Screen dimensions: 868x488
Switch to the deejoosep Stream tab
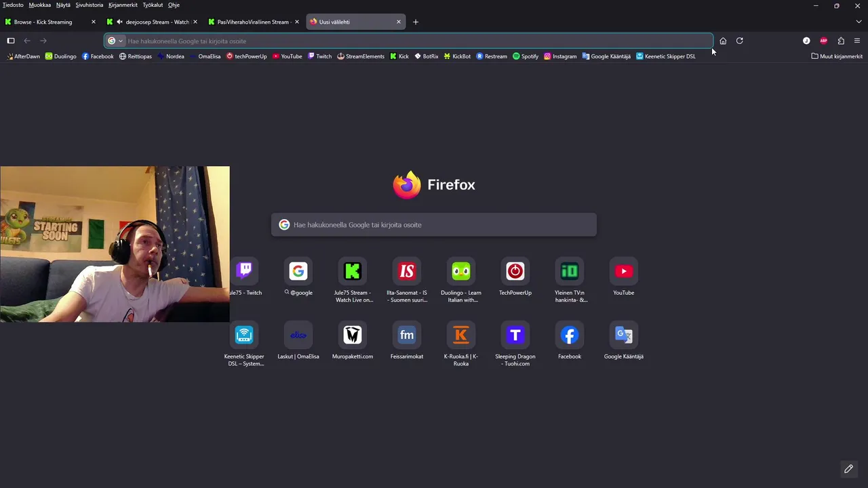click(x=153, y=22)
